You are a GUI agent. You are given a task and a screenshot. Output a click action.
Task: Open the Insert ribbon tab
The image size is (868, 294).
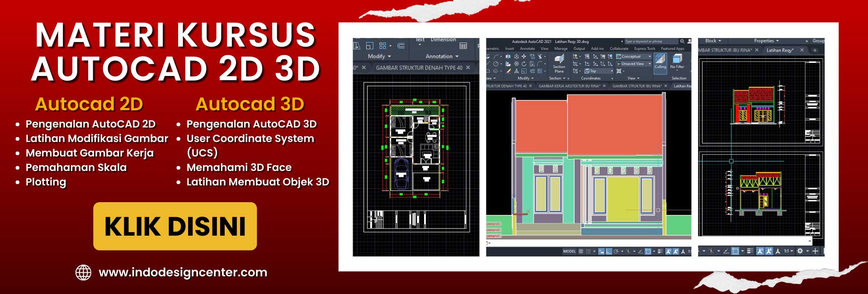coord(509,48)
